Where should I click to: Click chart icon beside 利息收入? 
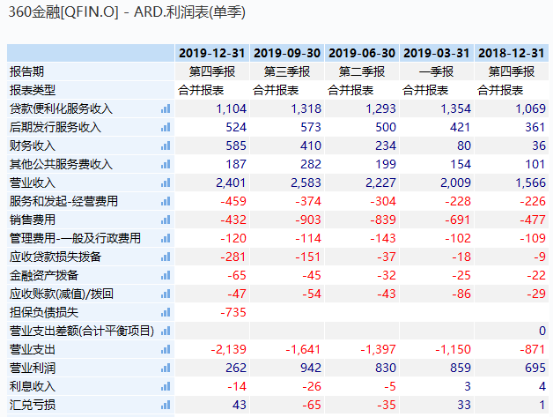tap(165, 387)
